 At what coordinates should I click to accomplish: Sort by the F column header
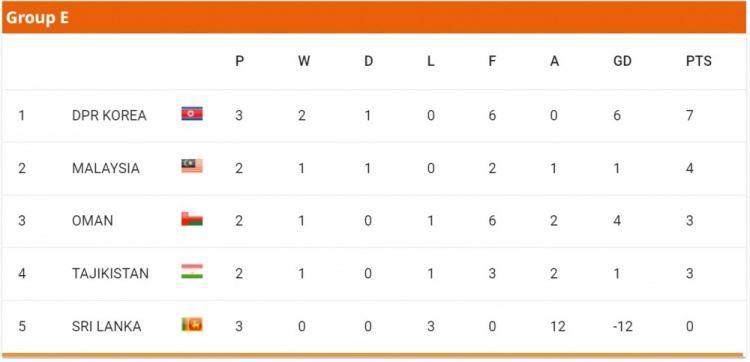492,61
